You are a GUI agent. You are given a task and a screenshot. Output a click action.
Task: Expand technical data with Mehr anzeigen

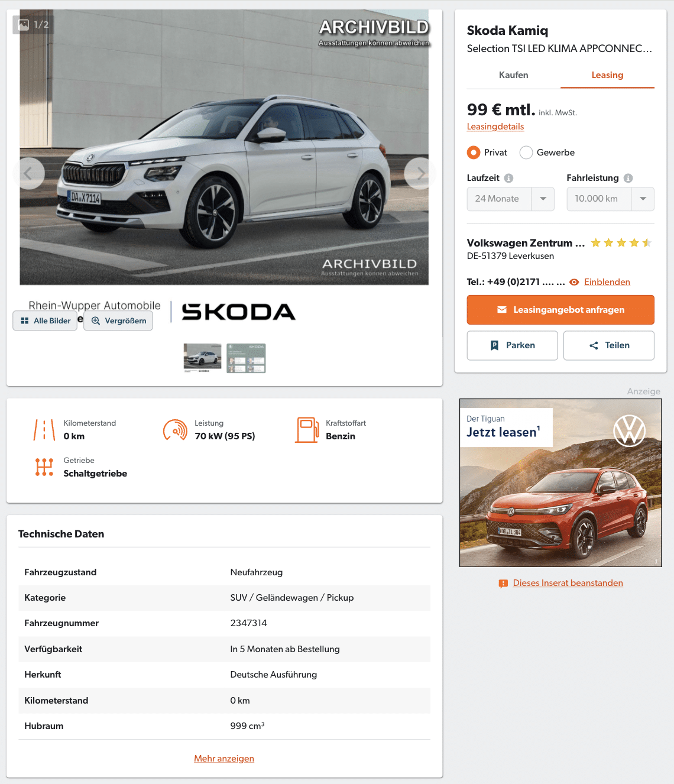coord(224,759)
